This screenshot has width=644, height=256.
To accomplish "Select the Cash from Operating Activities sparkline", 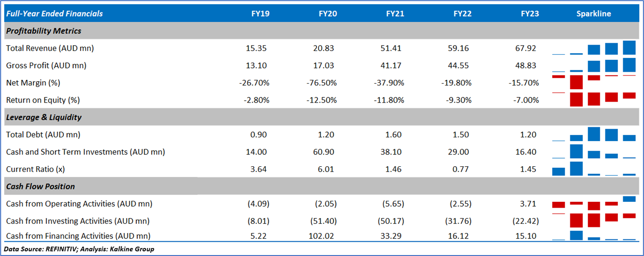I will (x=594, y=204).
